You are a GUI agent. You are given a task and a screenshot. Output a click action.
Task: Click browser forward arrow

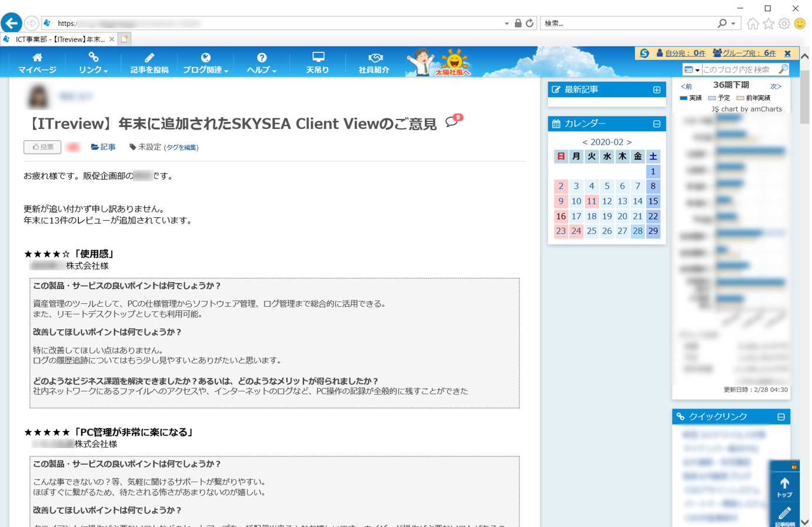[x=32, y=23]
